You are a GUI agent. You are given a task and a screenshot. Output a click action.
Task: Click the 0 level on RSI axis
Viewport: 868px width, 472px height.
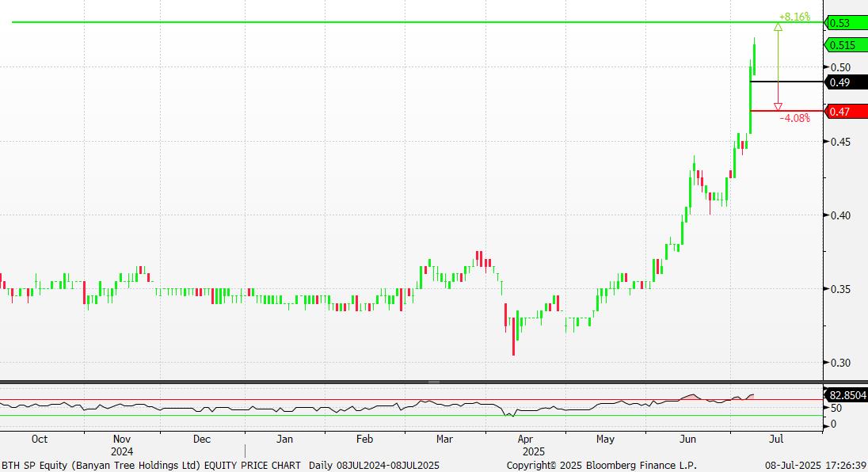click(x=833, y=424)
